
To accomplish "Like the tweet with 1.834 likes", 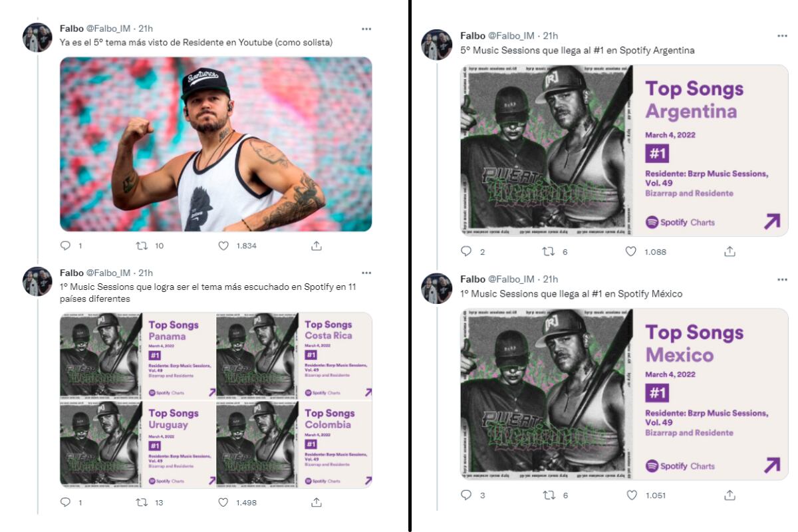I will 223,245.
